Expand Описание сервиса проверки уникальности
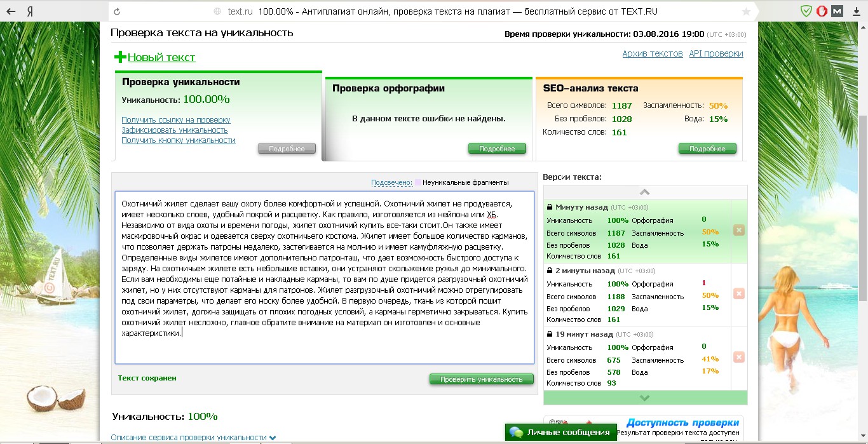Image resolution: width=868 pixels, height=444 pixels. [x=193, y=437]
